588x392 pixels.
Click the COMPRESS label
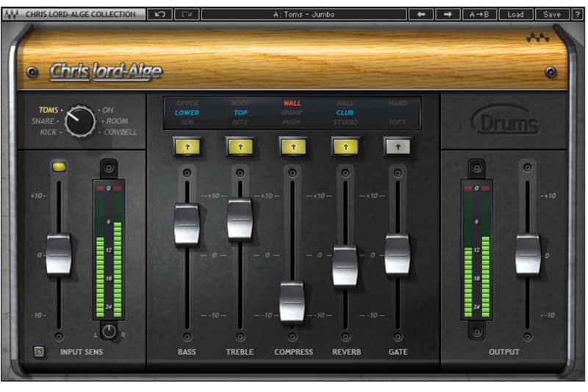(293, 352)
